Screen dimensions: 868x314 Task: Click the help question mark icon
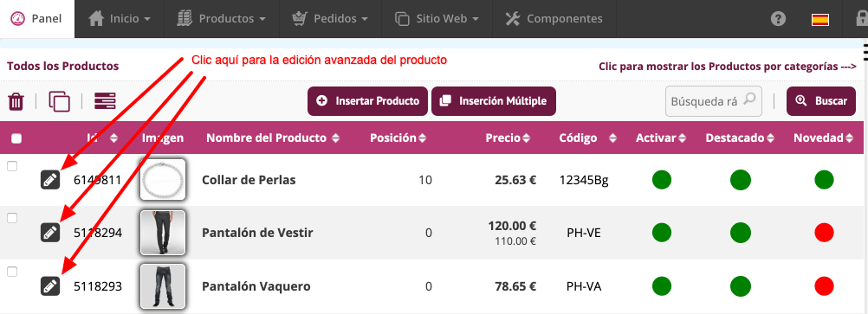[x=778, y=19]
